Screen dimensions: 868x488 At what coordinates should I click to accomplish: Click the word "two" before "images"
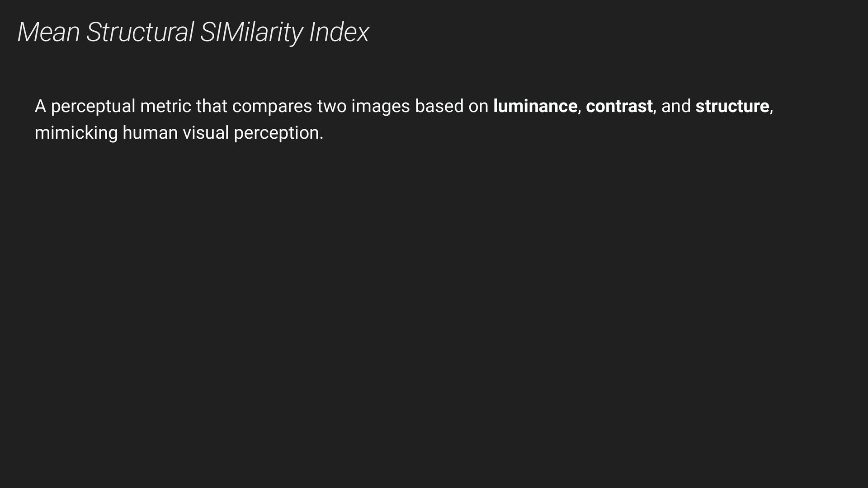click(332, 107)
